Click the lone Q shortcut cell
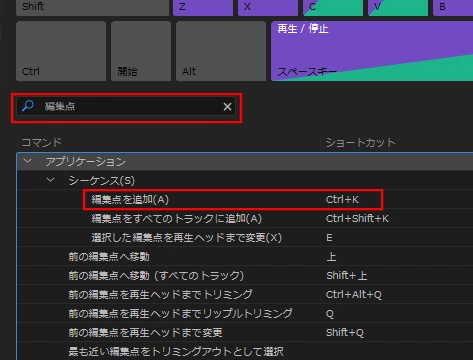The height and width of the screenshot is (360, 473). (330, 314)
